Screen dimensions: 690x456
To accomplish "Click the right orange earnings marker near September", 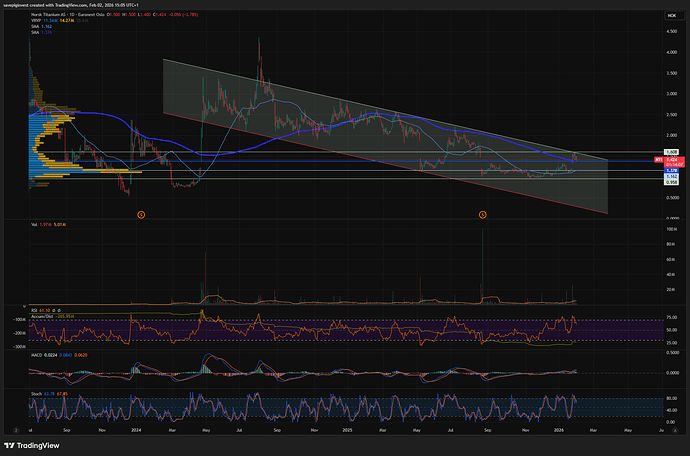I will click(x=482, y=214).
